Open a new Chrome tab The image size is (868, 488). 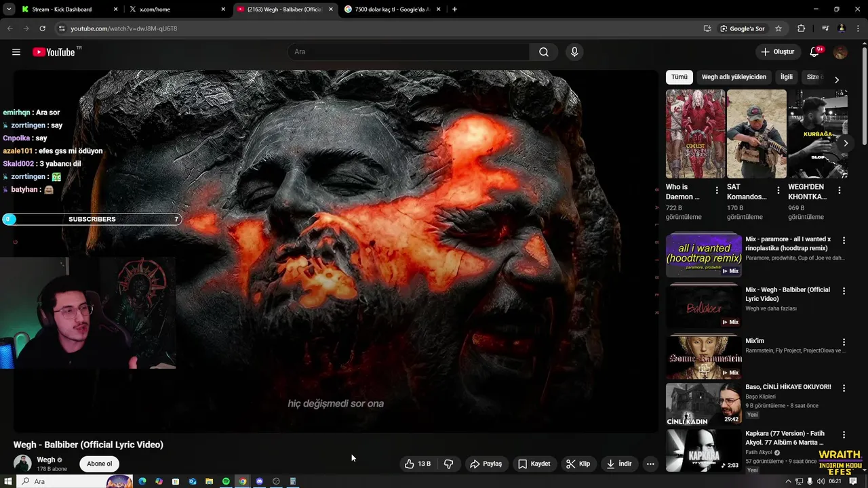tap(454, 9)
